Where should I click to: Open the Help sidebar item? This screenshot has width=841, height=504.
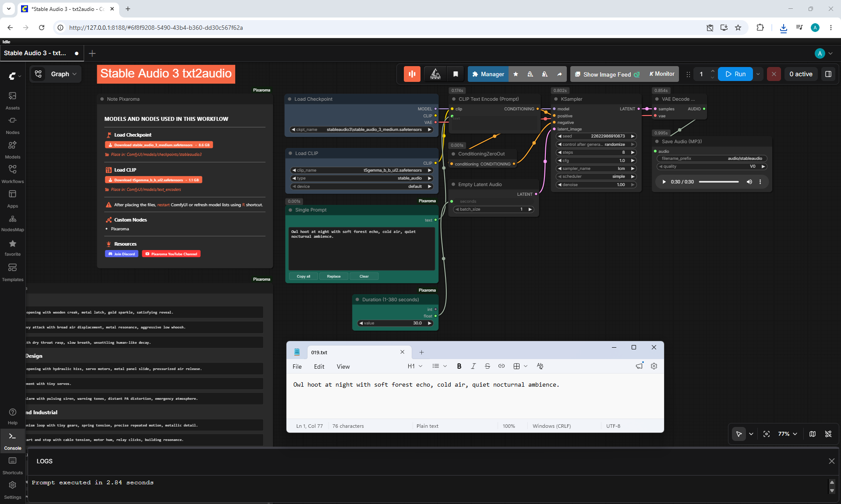pos(12,416)
